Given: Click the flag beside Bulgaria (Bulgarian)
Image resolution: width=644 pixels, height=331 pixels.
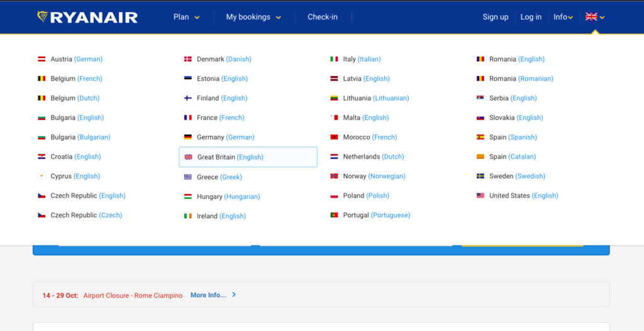Looking at the screenshot, I should [x=42, y=137].
